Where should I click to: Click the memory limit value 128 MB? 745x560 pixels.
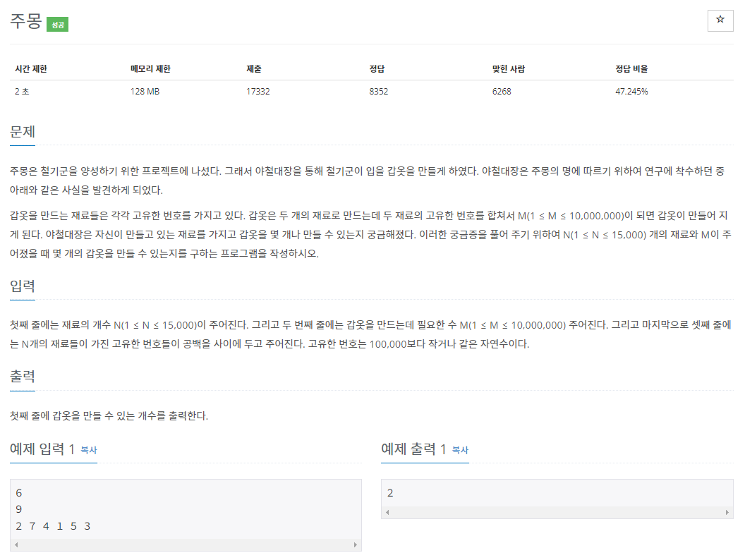click(x=145, y=91)
